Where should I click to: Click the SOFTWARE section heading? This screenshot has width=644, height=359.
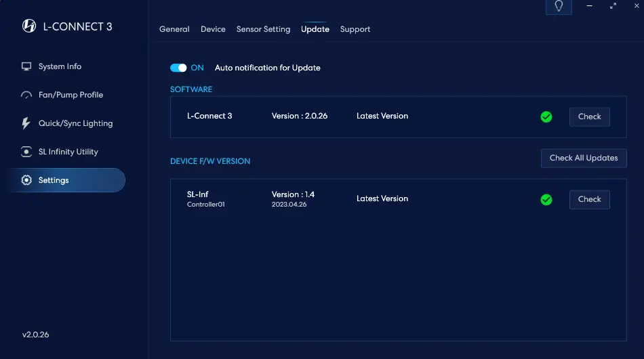(x=191, y=89)
